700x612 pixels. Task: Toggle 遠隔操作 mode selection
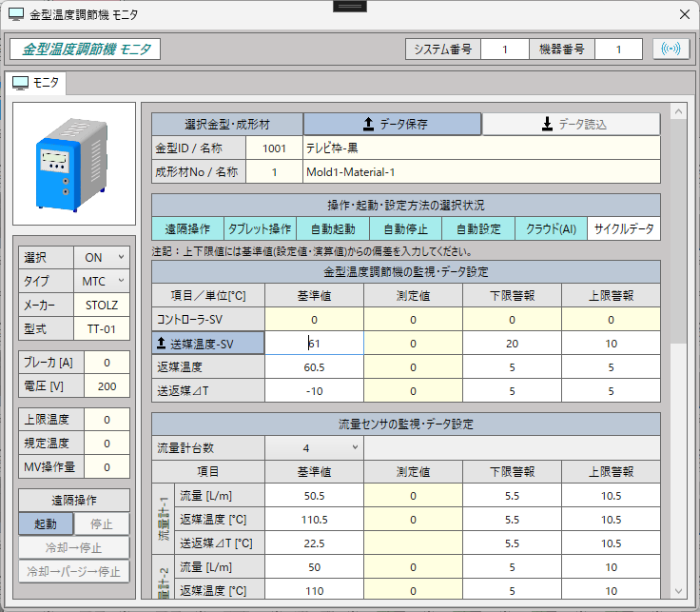click(x=187, y=229)
